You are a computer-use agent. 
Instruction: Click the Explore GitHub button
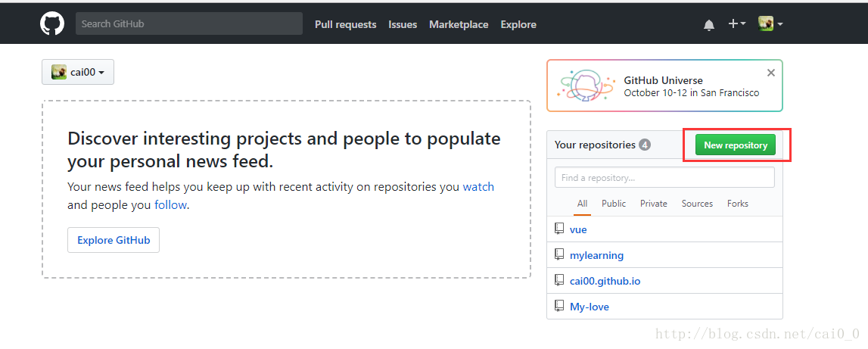pos(114,240)
